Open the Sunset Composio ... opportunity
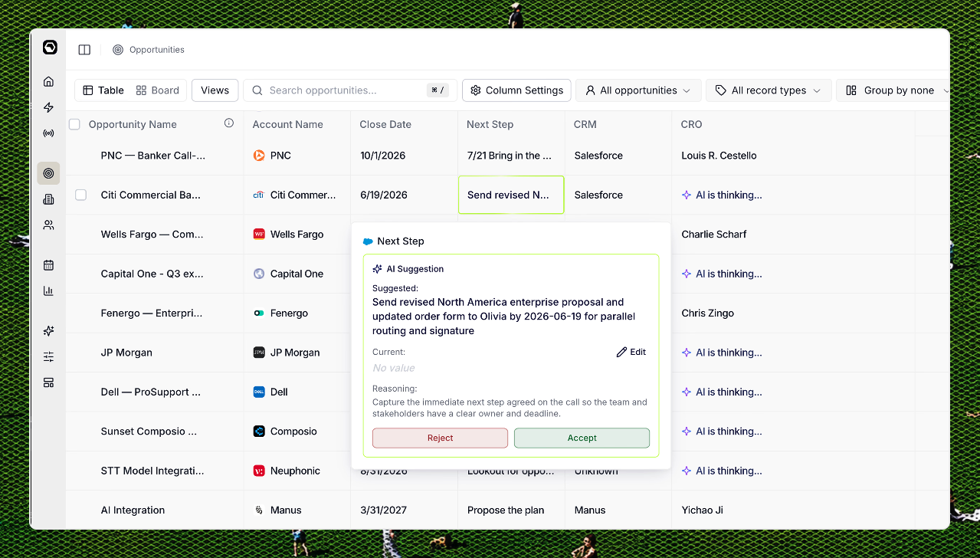980x558 pixels. (x=149, y=432)
